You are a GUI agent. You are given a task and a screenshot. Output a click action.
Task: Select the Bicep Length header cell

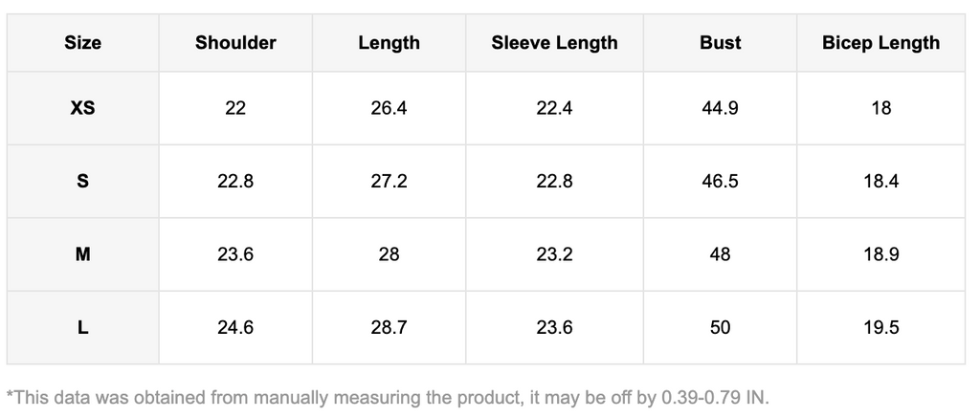click(880, 43)
